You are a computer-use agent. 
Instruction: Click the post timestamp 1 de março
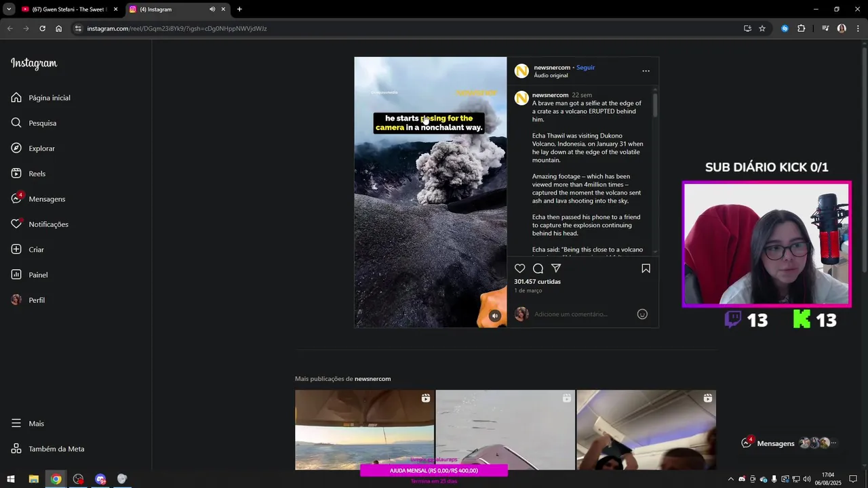(528, 291)
